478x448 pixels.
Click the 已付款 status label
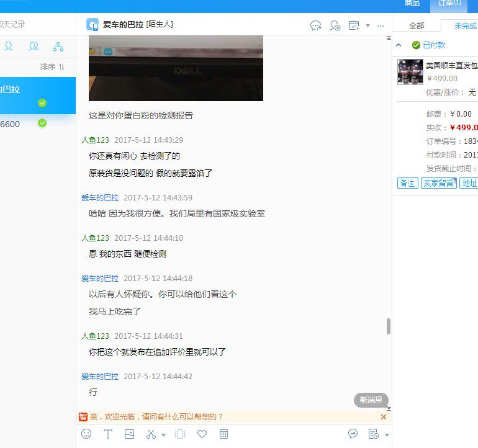[x=434, y=45]
